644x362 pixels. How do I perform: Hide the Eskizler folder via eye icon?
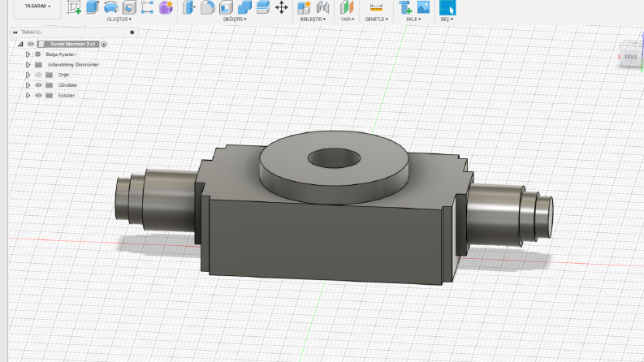(38, 95)
